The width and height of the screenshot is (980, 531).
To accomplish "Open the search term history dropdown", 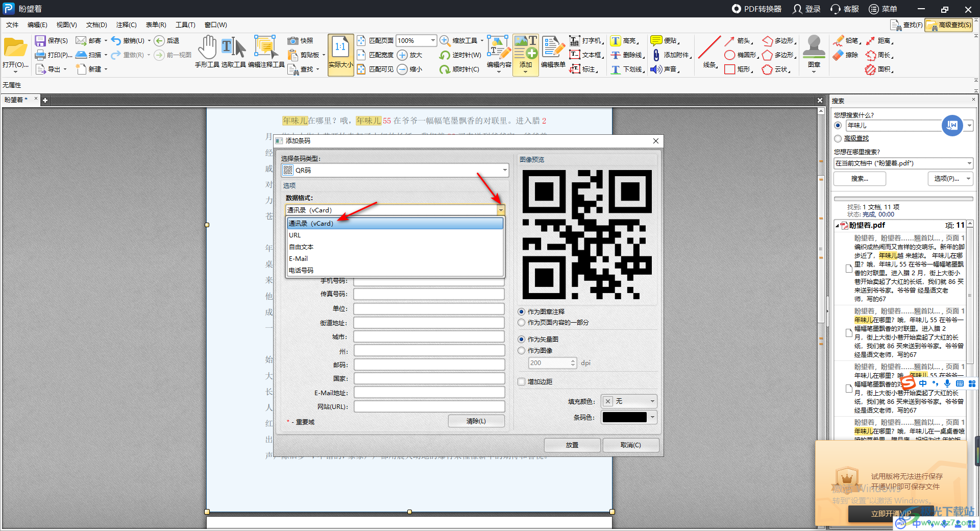I will click(969, 125).
